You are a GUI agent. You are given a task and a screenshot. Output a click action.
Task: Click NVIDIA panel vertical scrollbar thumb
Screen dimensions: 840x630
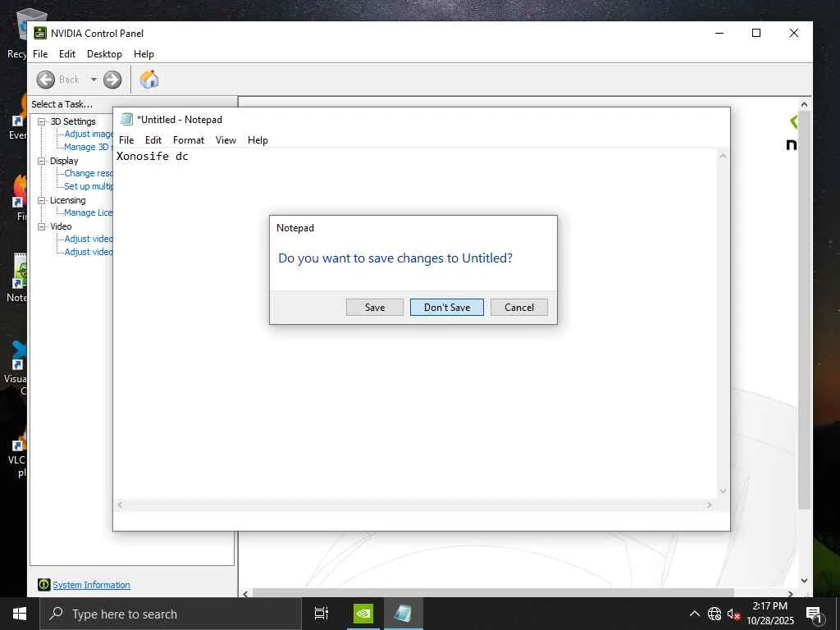(x=804, y=309)
